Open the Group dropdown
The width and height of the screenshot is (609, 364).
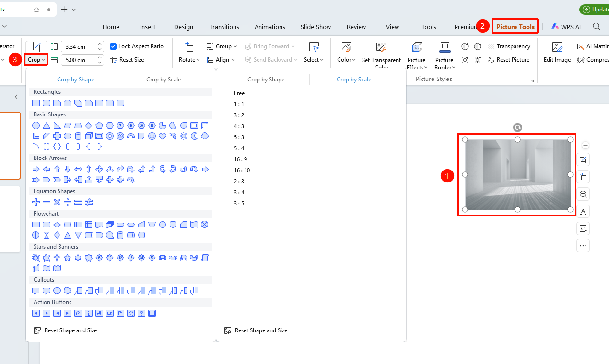point(222,46)
